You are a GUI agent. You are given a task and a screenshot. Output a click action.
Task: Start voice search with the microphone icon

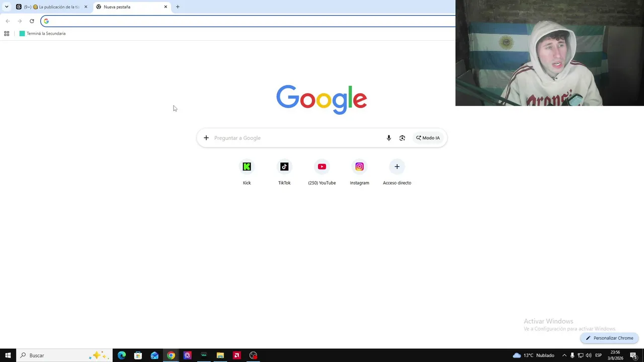point(388,138)
